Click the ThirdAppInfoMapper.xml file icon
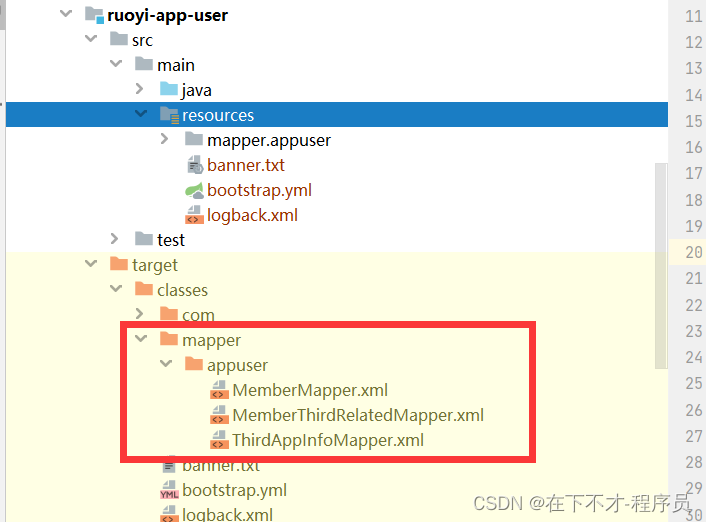The height and width of the screenshot is (522, 706). point(219,440)
